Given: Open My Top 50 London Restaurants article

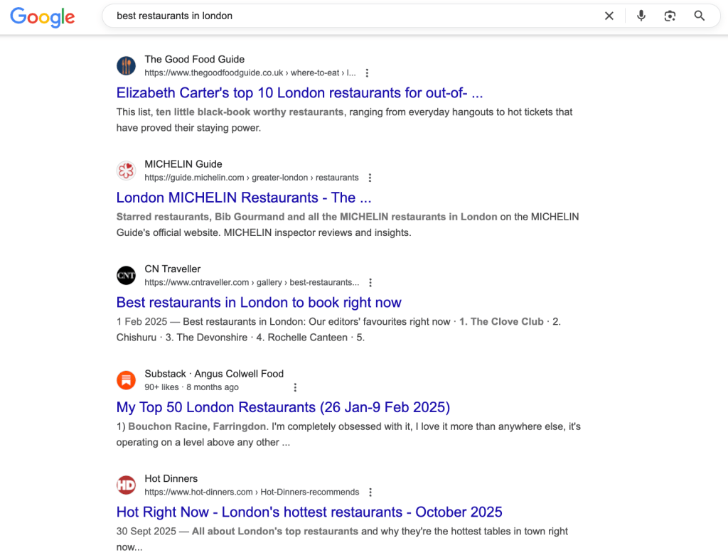Looking at the screenshot, I should tap(283, 407).
